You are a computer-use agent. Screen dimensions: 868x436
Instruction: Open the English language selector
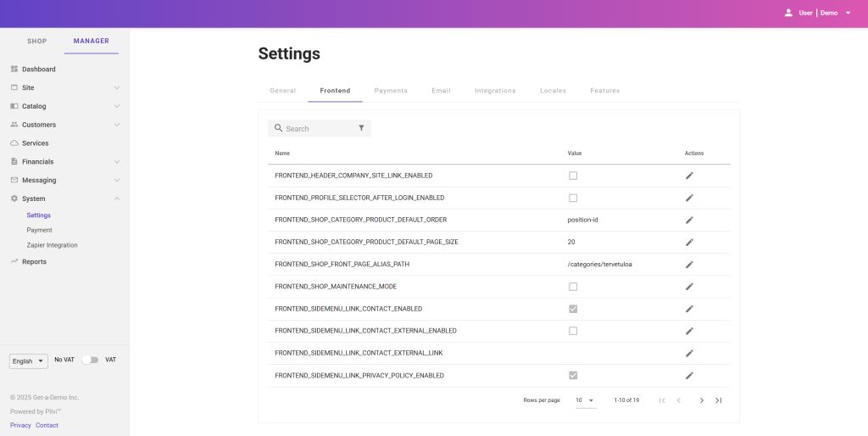[x=29, y=361]
